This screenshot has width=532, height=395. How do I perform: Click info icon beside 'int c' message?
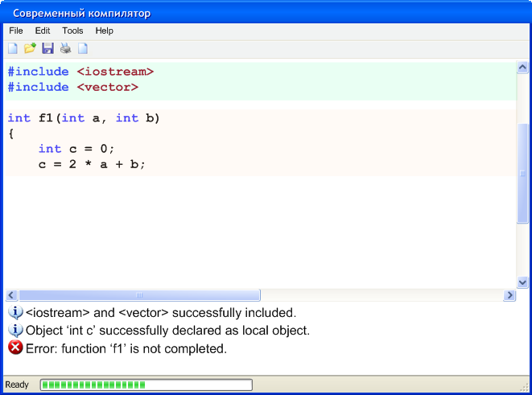pos(15,330)
